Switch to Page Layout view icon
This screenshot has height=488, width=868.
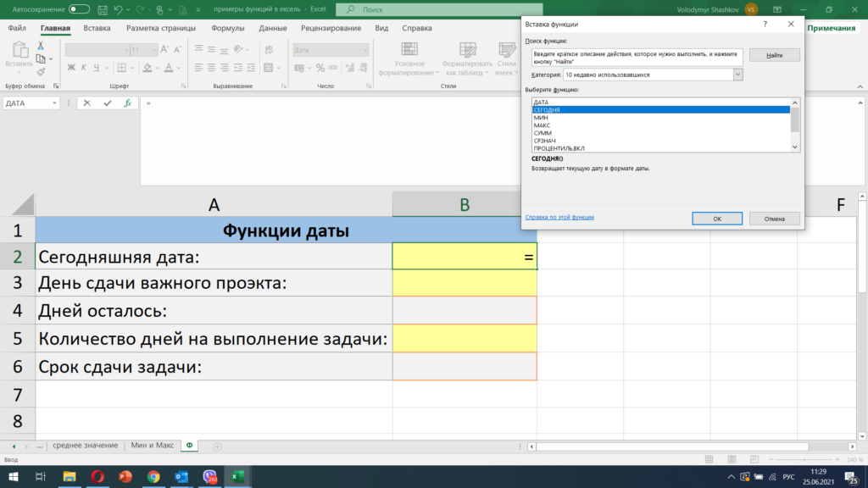pos(732,459)
